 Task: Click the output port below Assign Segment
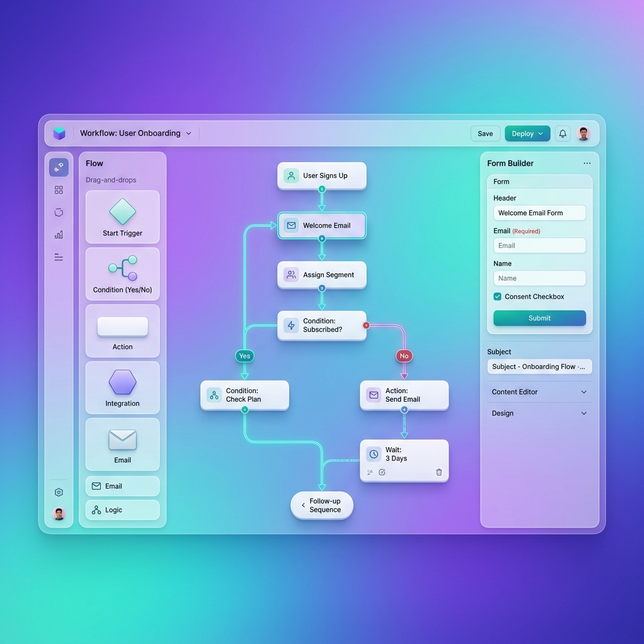click(322, 288)
